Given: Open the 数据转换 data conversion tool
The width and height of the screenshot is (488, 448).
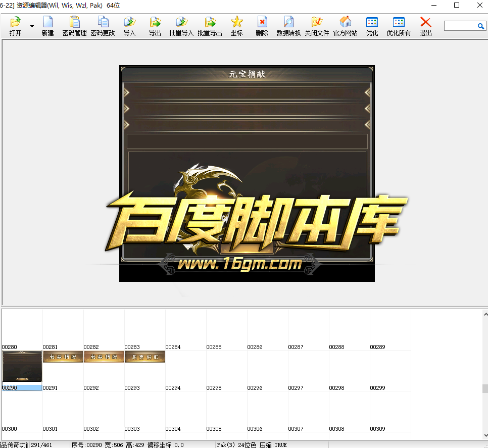Looking at the screenshot, I should click(288, 26).
